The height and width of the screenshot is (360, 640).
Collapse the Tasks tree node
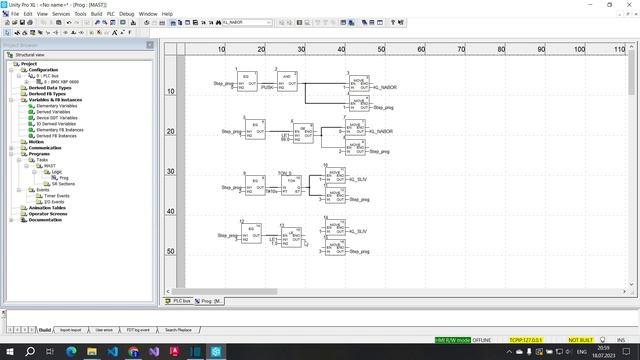pos(19,160)
